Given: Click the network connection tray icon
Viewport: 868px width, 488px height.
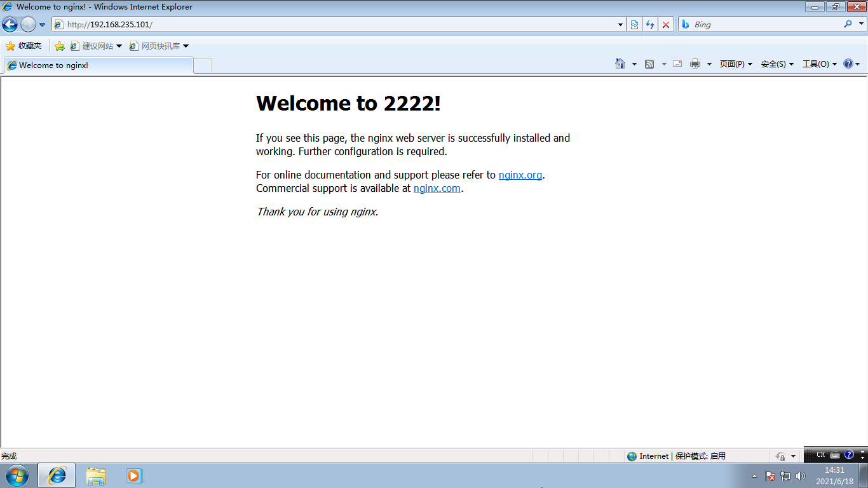Looking at the screenshot, I should pos(785,476).
